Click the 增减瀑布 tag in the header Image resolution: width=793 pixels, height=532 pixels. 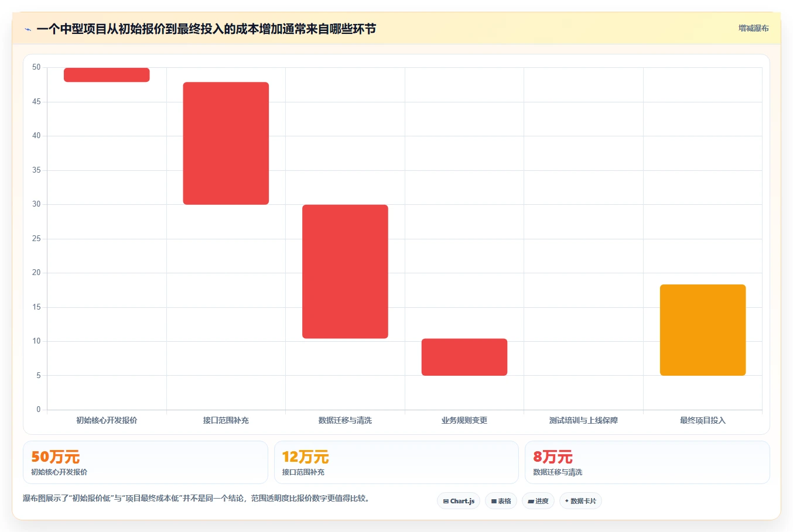click(753, 28)
